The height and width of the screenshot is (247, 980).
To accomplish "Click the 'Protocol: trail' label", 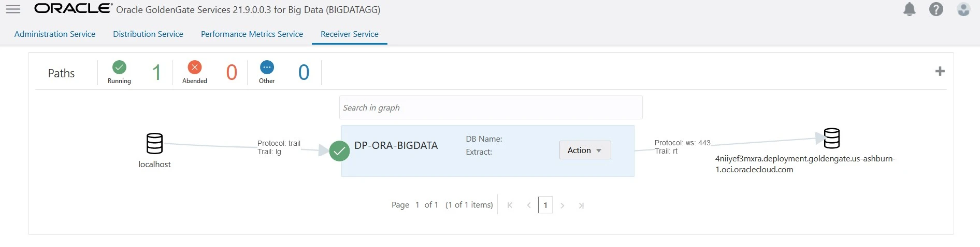I will coord(279,143).
